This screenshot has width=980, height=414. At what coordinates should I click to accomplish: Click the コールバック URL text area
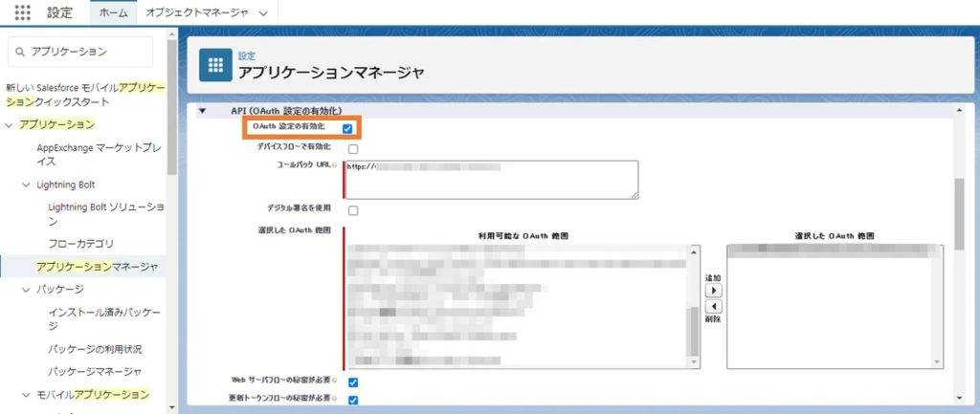(x=491, y=180)
